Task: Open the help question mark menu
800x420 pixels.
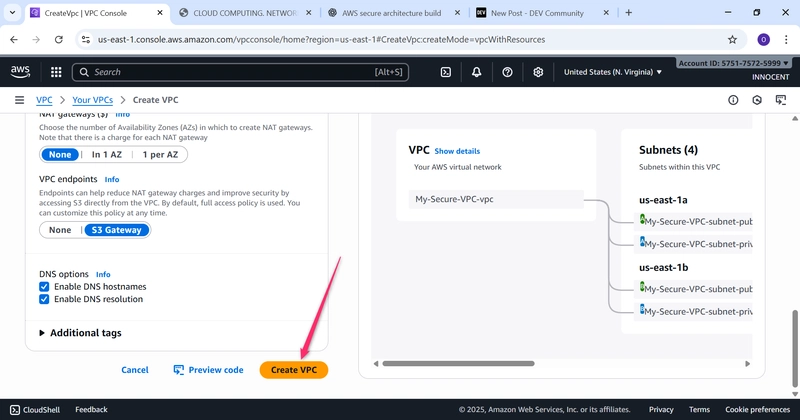Action: (507, 72)
